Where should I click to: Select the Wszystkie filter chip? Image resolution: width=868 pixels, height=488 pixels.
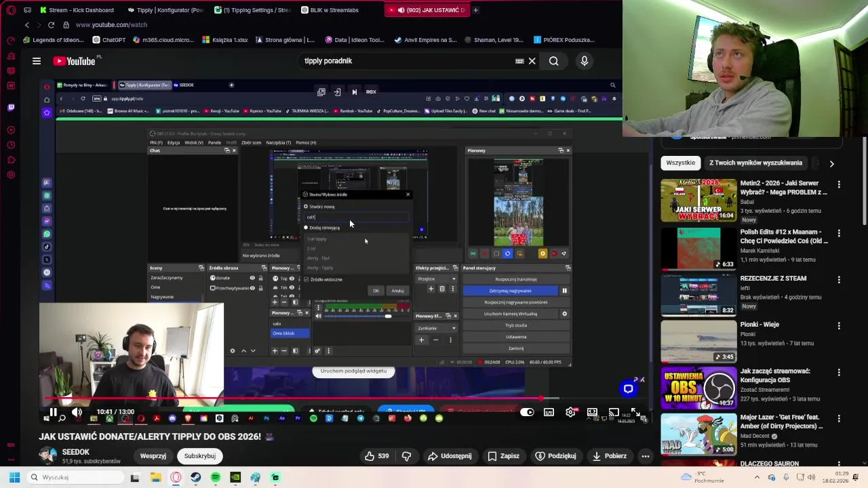680,163
